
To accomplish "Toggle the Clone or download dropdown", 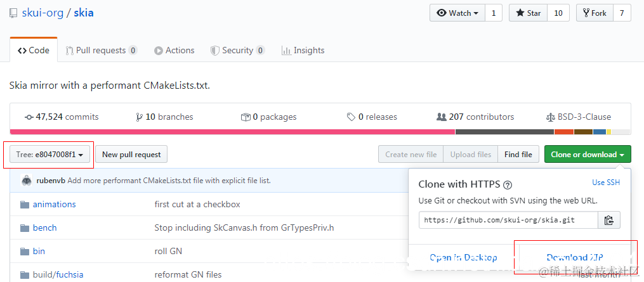I will click(x=588, y=155).
